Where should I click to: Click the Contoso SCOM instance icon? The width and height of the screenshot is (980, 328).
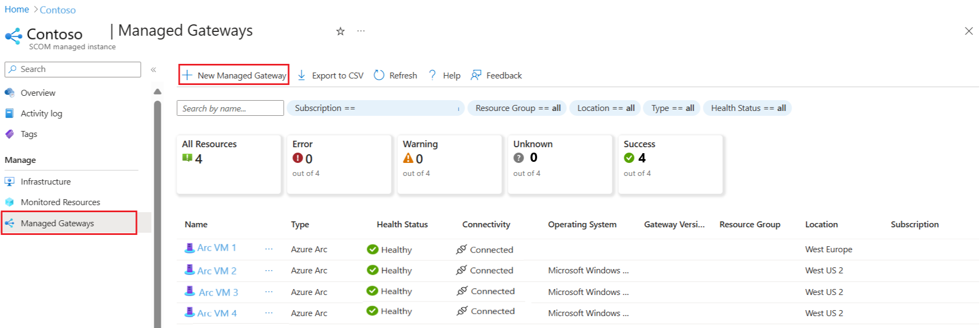pos(14,36)
